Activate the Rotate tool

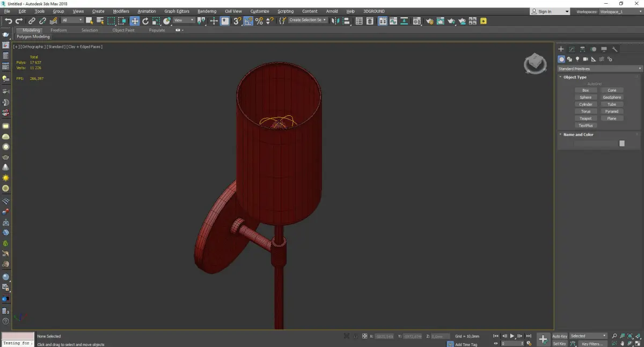pyautogui.click(x=145, y=21)
